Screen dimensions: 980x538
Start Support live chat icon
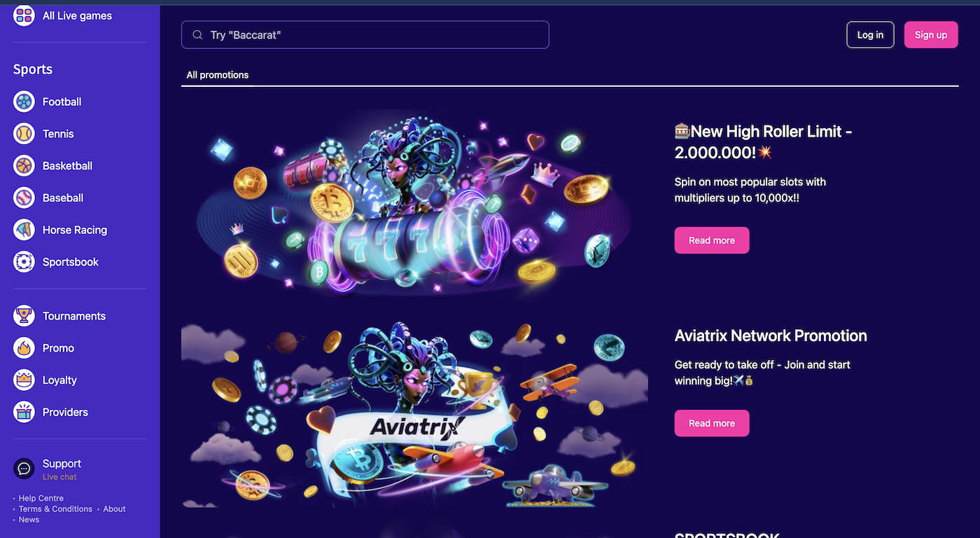[24, 469]
